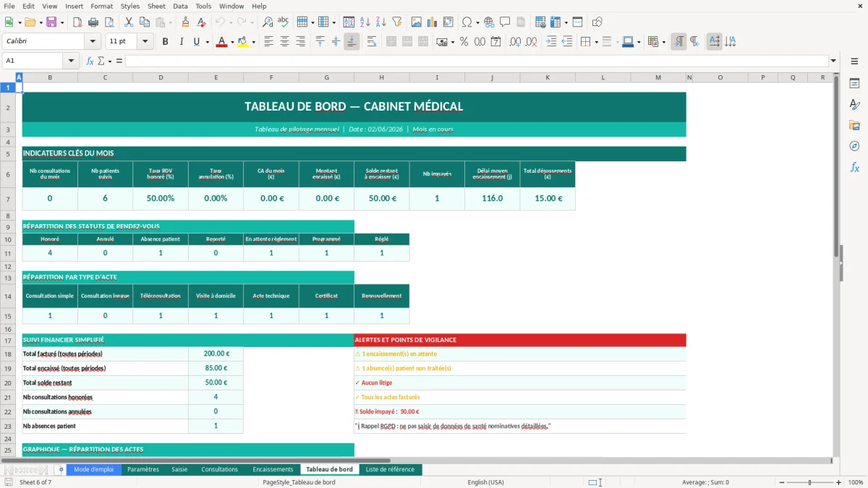The width and height of the screenshot is (868, 488).
Task: Open the Sheet menu
Action: tap(156, 6)
